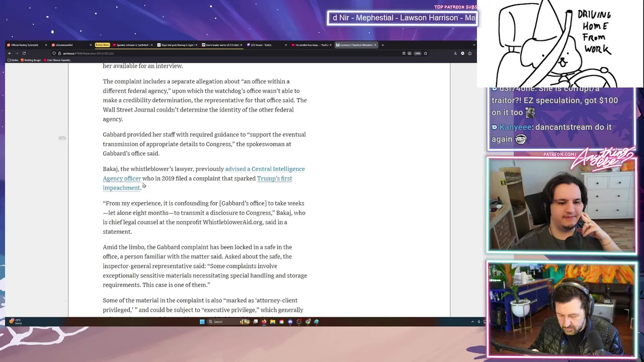Click the 'Driving home from work' cartoon image
Image resolution: width=644 pixels, height=362 pixels.
coord(560,44)
